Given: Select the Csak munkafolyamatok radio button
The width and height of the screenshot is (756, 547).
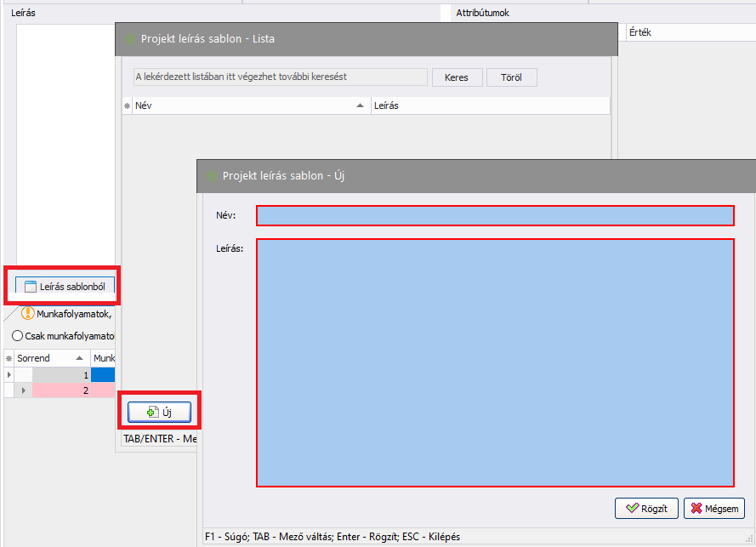Looking at the screenshot, I should [17, 336].
